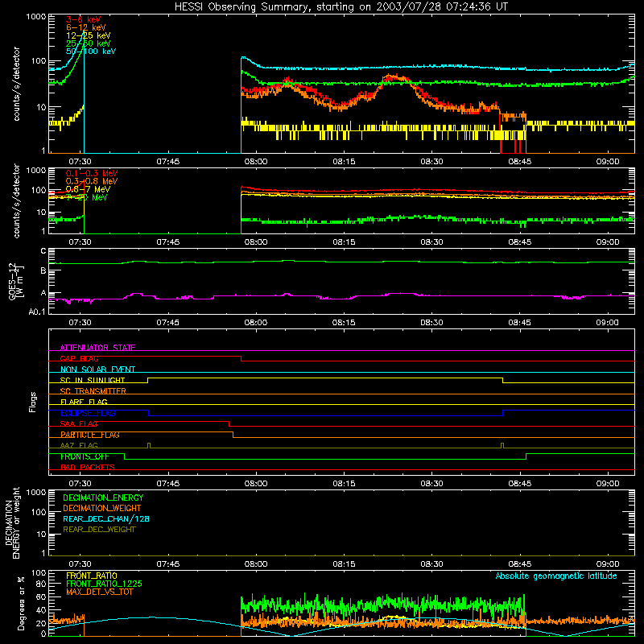Click 07:30 tick under the decimation panel
The image size is (644, 644).
[80, 564]
